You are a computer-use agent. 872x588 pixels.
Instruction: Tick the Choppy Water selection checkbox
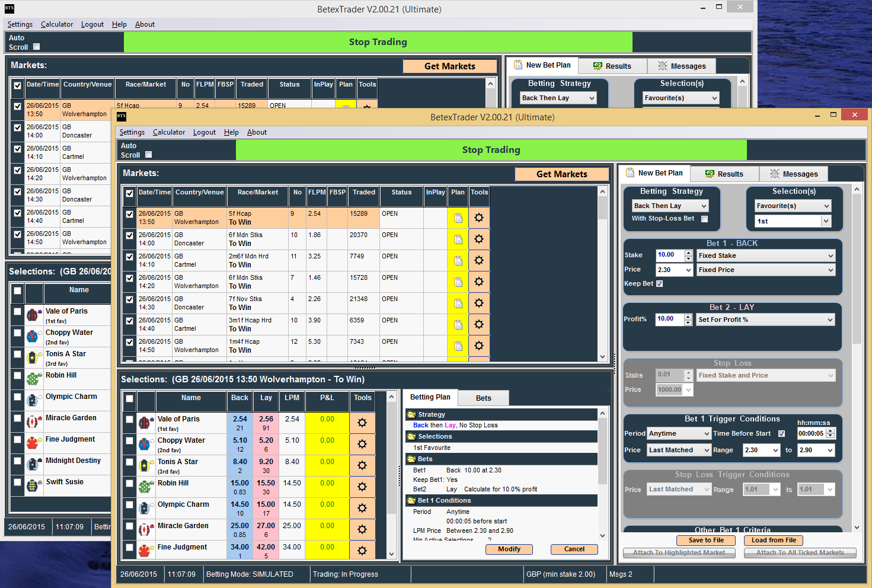(x=129, y=441)
